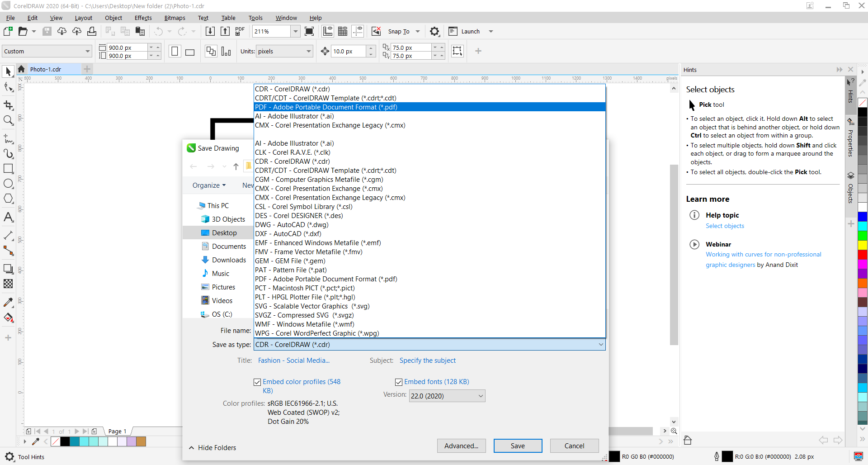This screenshot has height=465, width=868.
Task: Pick the Ellipse tool
Action: (8, 184)
